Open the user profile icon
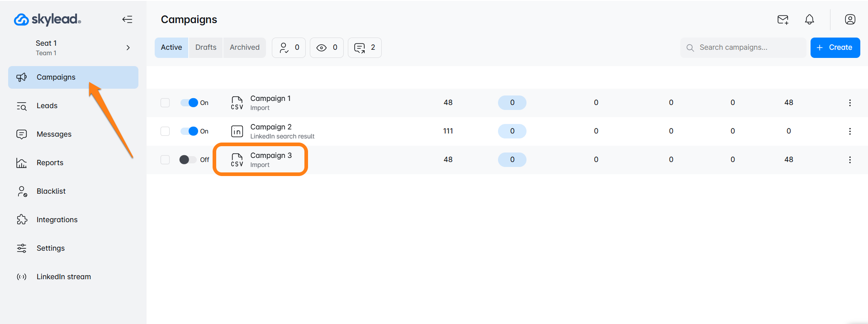Viewport: 868px width, 324px height. coord(850,19)
